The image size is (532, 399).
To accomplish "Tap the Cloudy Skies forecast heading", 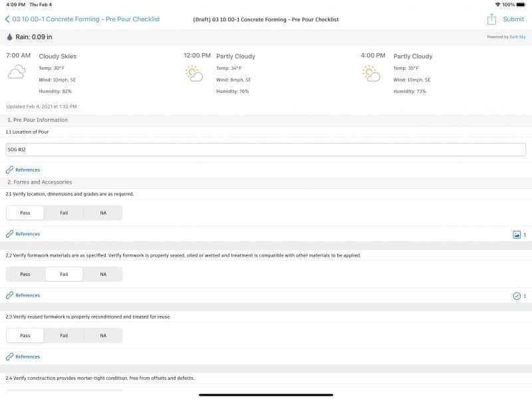I will 57,57.
